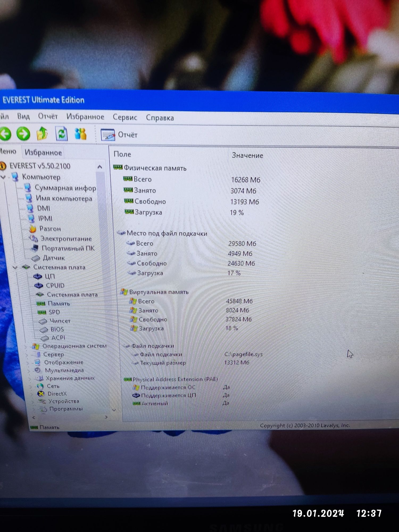Click the user management people icon

(x=81, y=134)
